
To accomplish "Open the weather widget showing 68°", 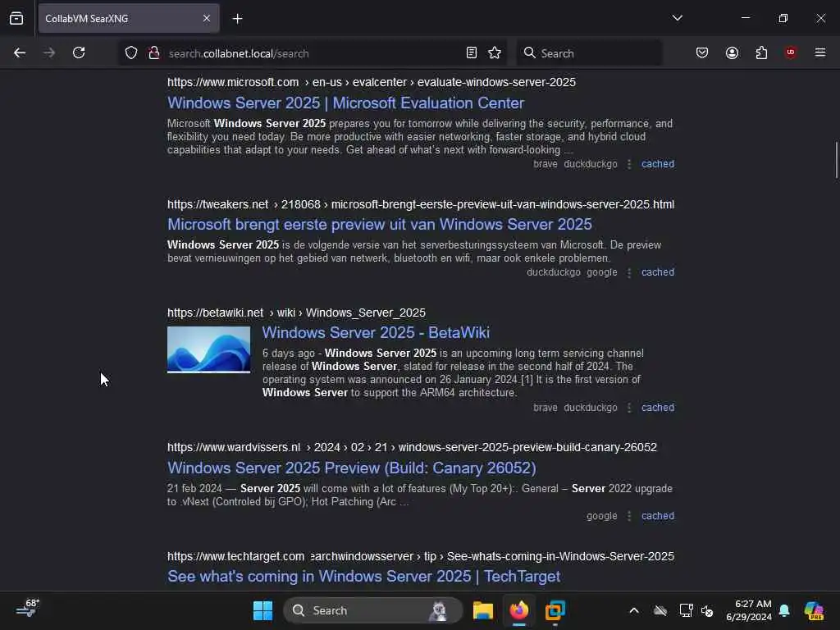I will pos(28,609).
